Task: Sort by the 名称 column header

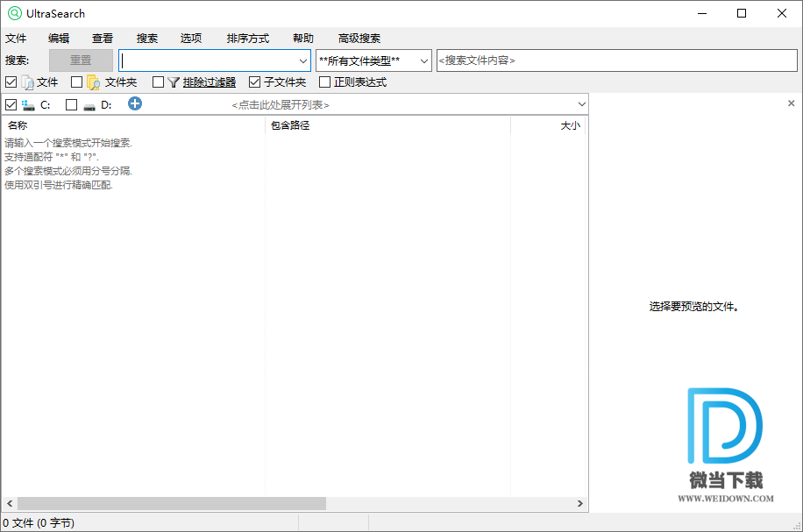Action: point(133,125)
